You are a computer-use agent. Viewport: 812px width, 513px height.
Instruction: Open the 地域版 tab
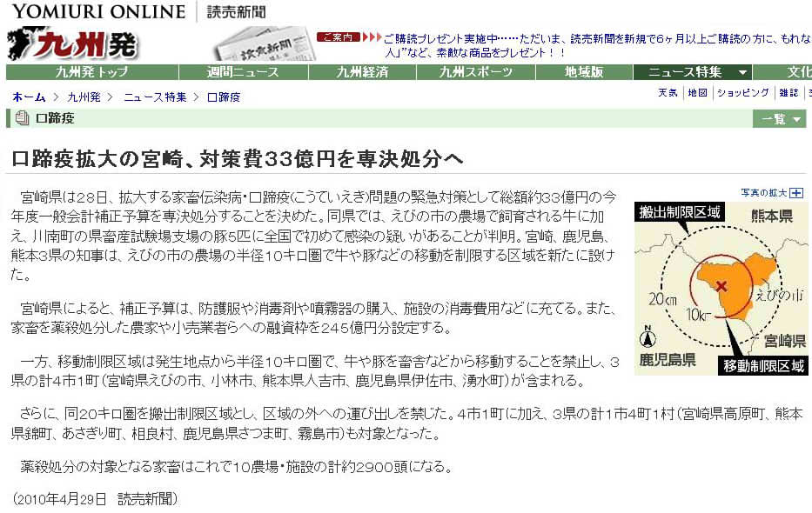coord(583,72)
